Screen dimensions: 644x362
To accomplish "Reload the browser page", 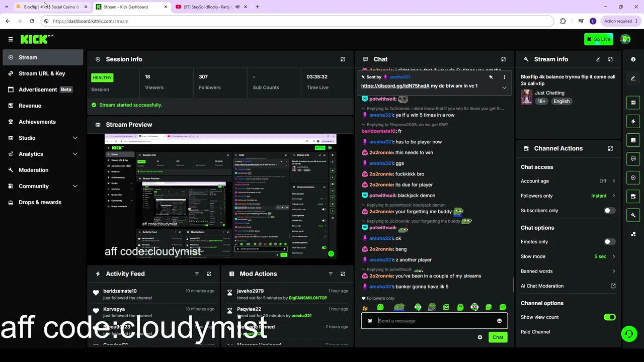I will point(32,21).
